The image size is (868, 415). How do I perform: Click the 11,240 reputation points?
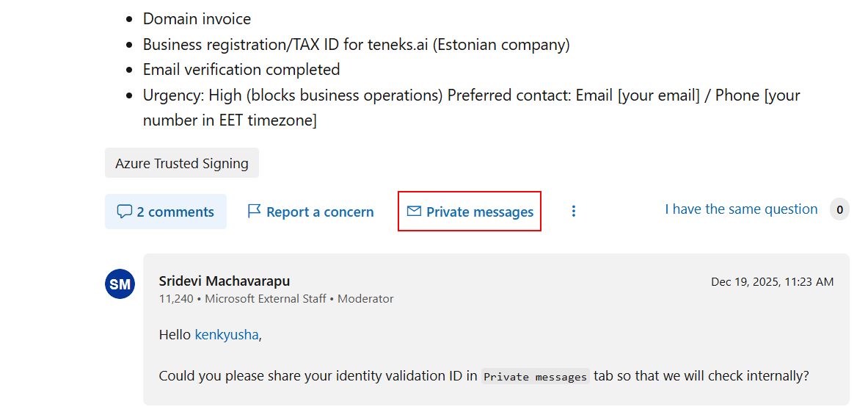pos(176,299)
